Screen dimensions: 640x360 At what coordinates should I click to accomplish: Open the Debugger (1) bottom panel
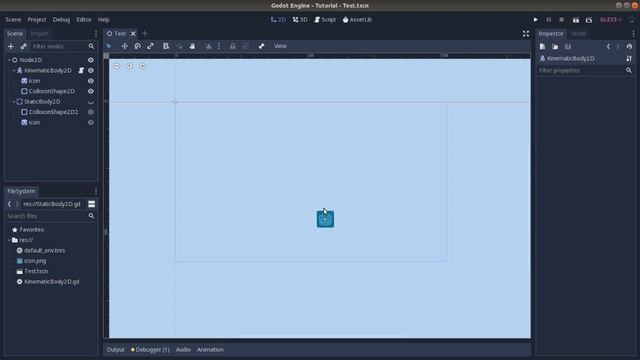pos(150,350)
